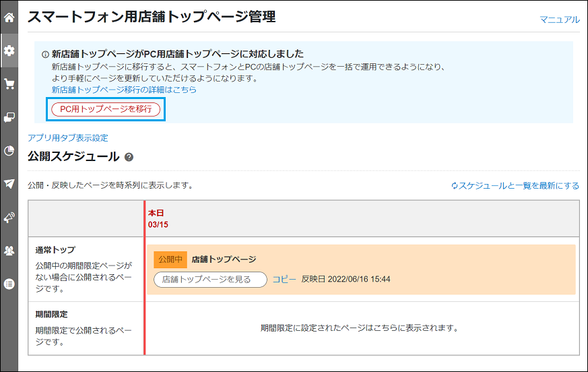Select the 通常トップ row label
Viewport: 588px width, 372px height.
click(x=55, y=250)
